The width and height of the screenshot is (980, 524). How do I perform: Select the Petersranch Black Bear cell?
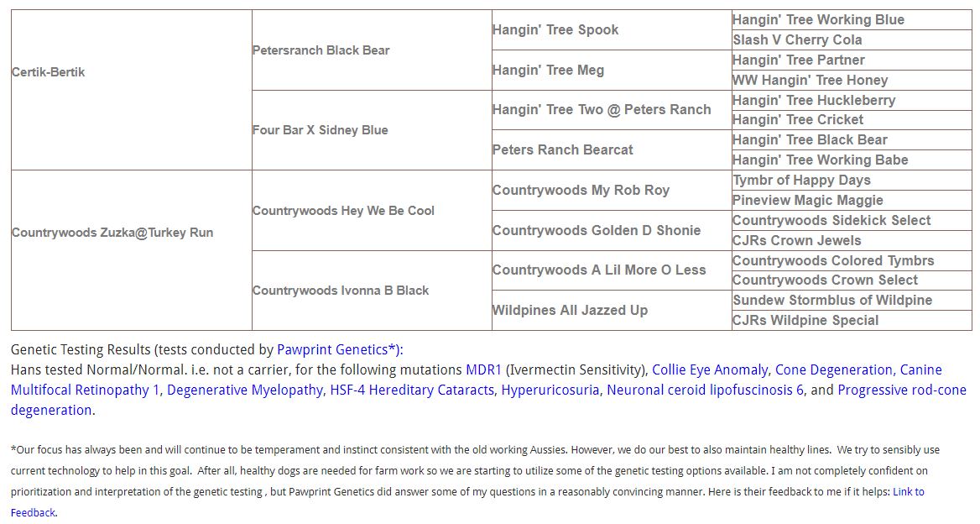[x=321, y=50]
